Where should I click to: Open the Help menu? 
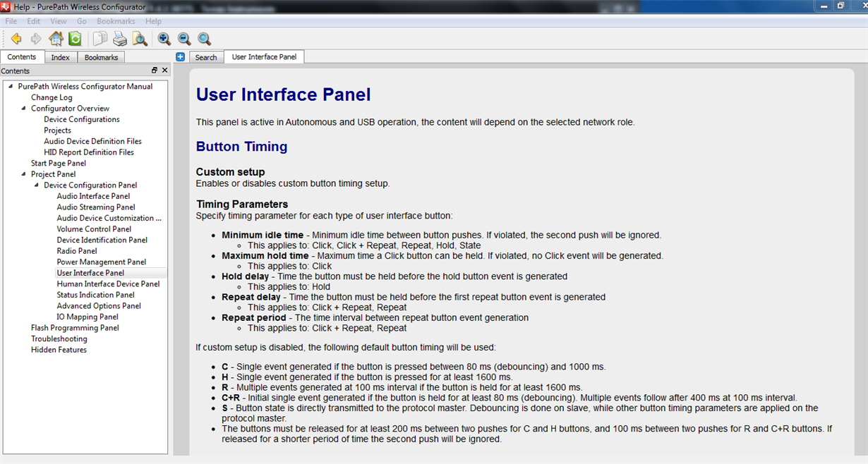click(153, 21)
